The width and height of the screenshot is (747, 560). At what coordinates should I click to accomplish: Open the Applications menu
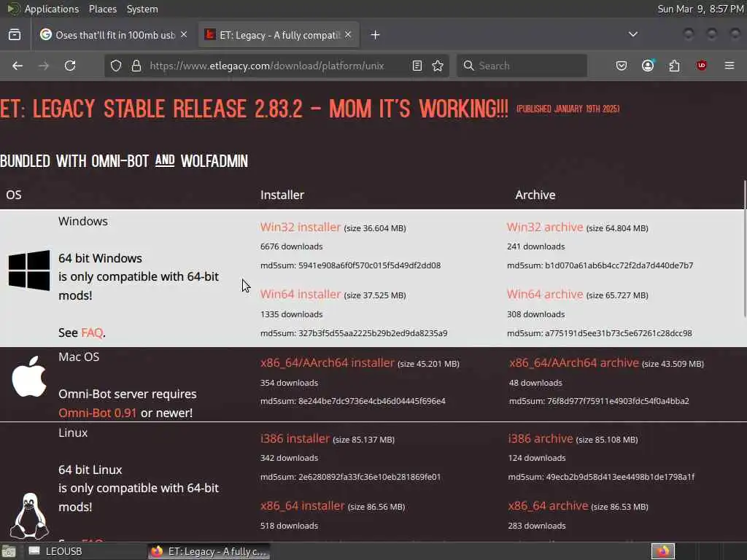tap(52, 9)
